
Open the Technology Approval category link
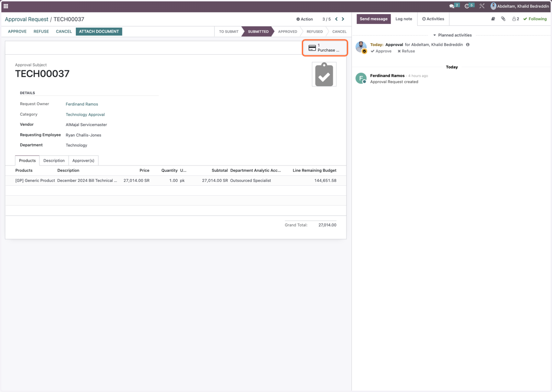pyautogui.click(x=85, y=114)
